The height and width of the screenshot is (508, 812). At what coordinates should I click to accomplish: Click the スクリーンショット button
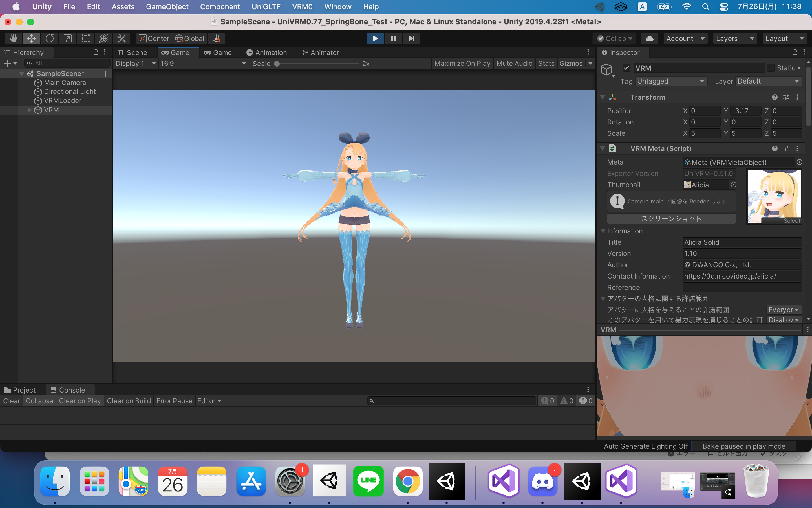pyautogui.click(x=671, y=219)
